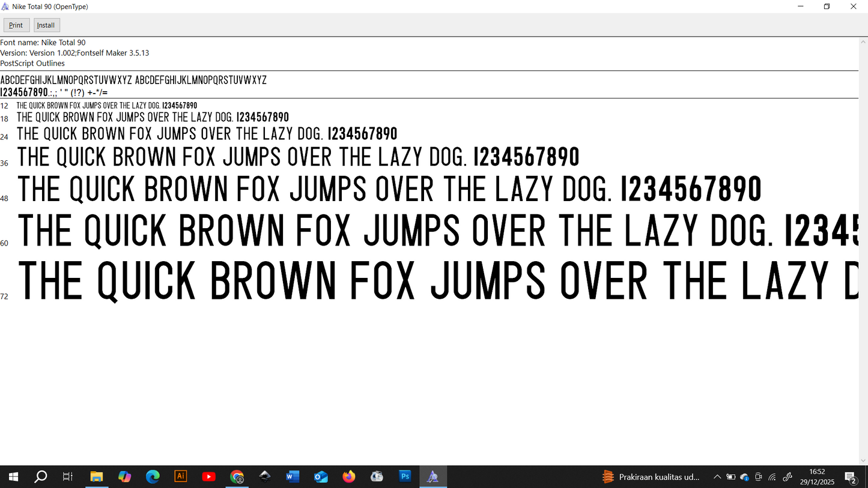The width and height of the screenshot is (868, 488).
Task: Click the 18-point pangram sample line
Action: 153,117
